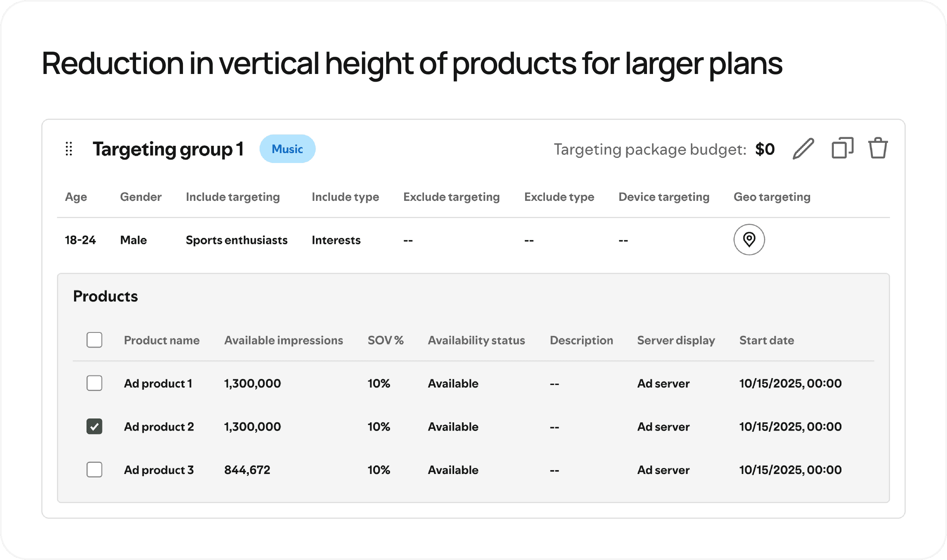Click Availability status column header
This screenshot has width=947, height=560.
coord(476,340)
